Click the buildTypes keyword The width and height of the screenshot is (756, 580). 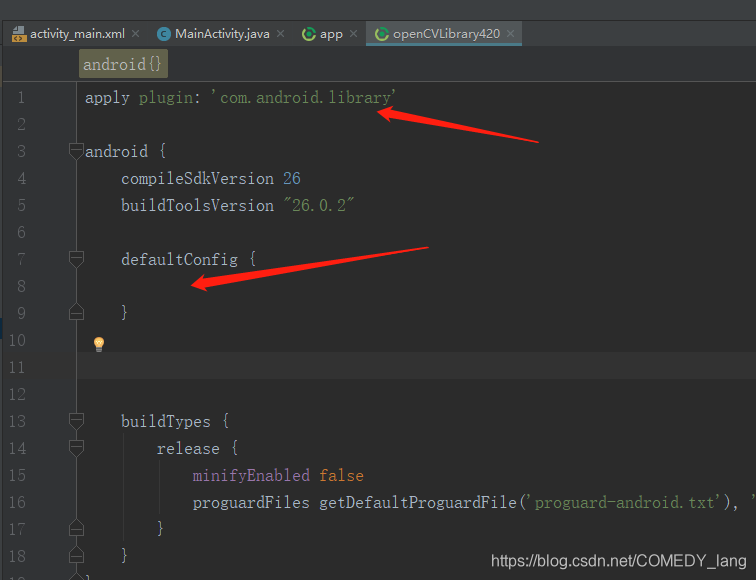coord(166,422)
